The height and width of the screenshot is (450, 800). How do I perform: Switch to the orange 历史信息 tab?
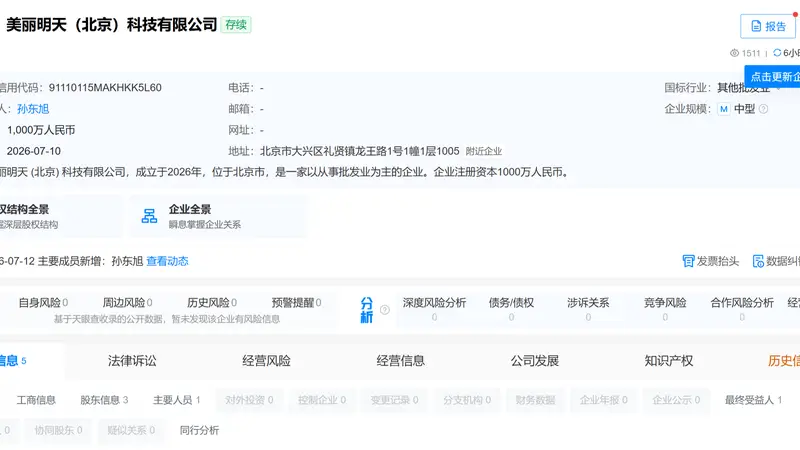(784, 361)
